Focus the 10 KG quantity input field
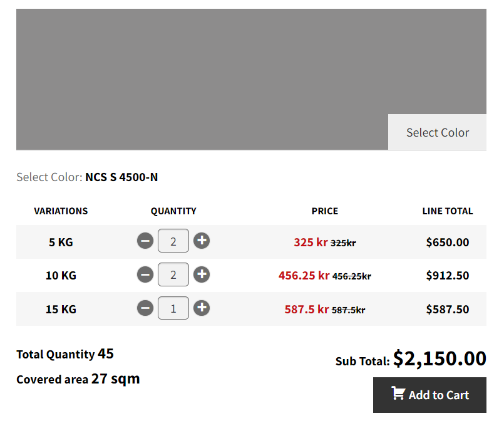 (173, 275)
